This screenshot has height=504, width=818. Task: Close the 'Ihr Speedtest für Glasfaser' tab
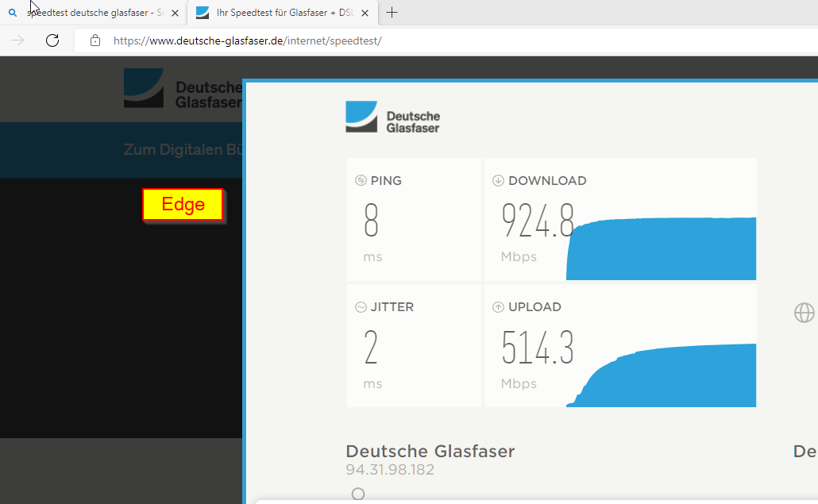pos(365,13)
